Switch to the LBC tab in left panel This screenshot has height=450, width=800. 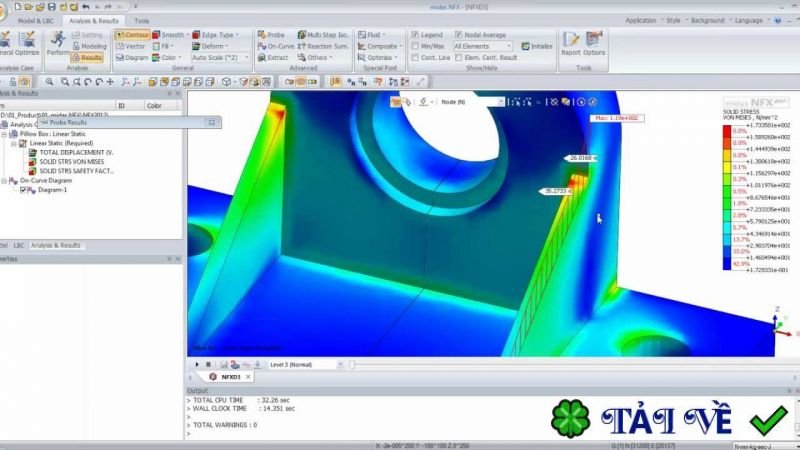(19, 245)
